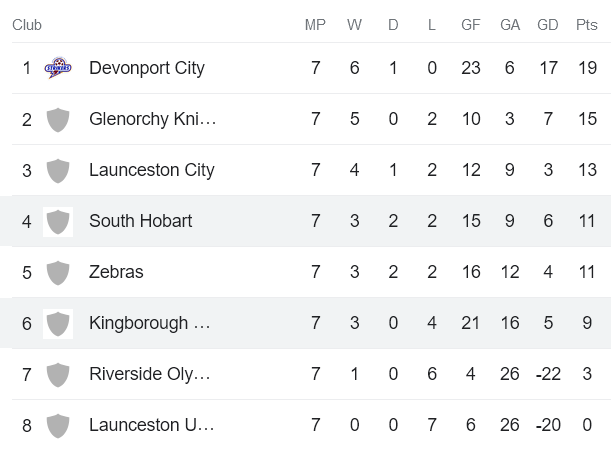Image resolution: width=611 pixels, height=459 pixels.
Task: Click the Kingborough shield badge
Action: pyautogui.click(x=58, y=324)
